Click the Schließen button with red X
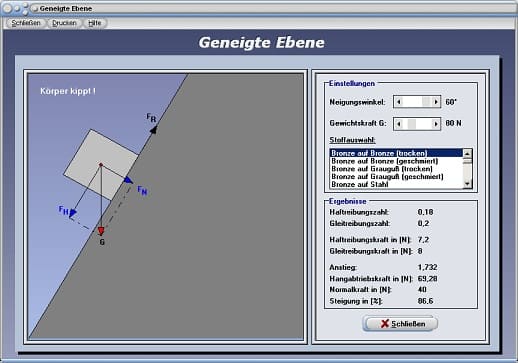The height and width of the screenshot is (363, 518). click(x=400, y=324)
